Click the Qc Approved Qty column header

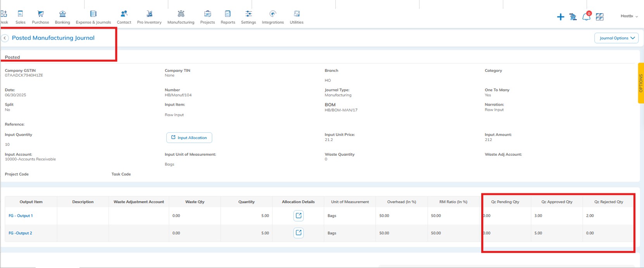tap(557, 202)
